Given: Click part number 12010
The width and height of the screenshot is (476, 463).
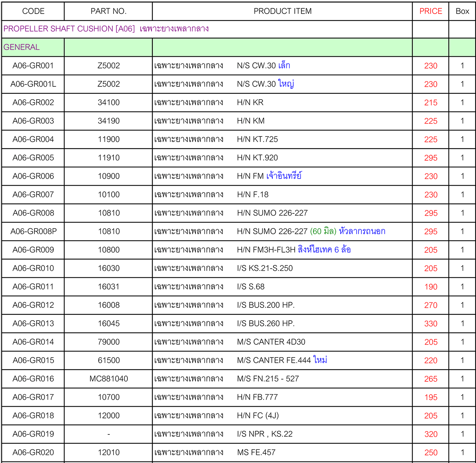Looking at the screenshot, I should click(x=108, y=452).
